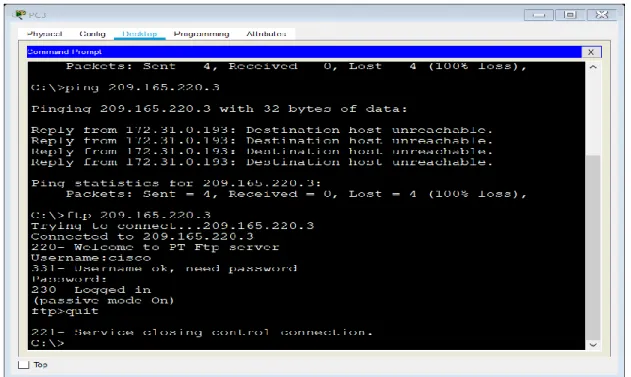Click 'C:\>ping 209.165.220.3' command line

click(125, 87)
